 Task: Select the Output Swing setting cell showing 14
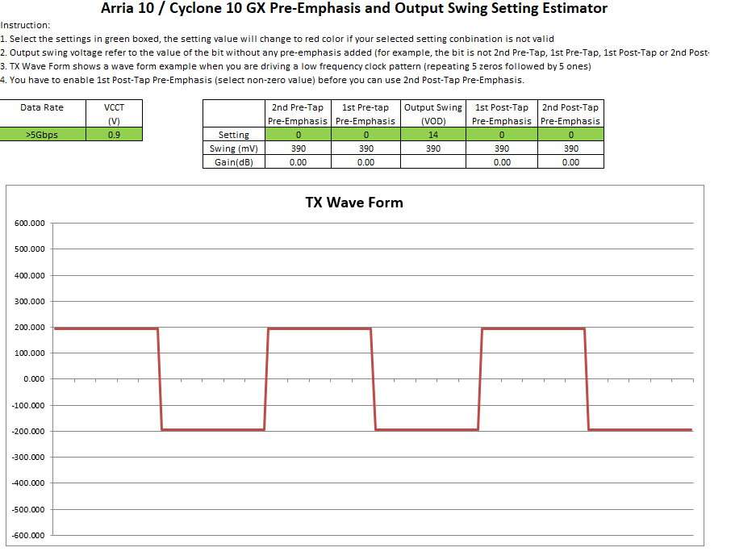click(433, 135)
